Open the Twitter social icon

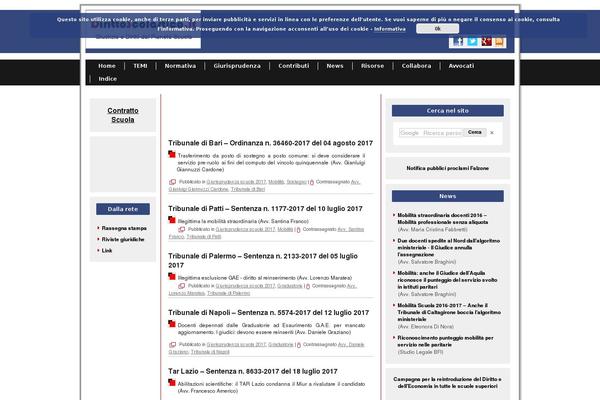pos(472,42)
